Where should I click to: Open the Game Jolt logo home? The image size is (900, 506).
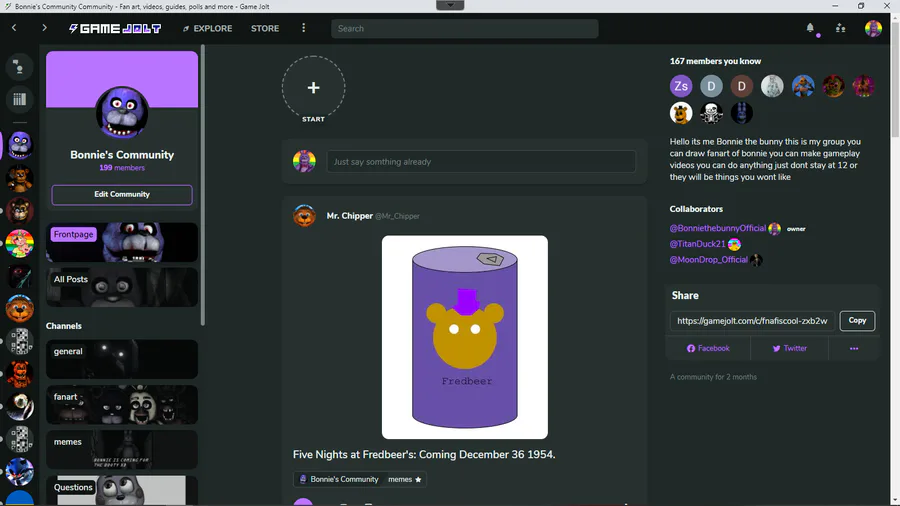click(115, 28)
